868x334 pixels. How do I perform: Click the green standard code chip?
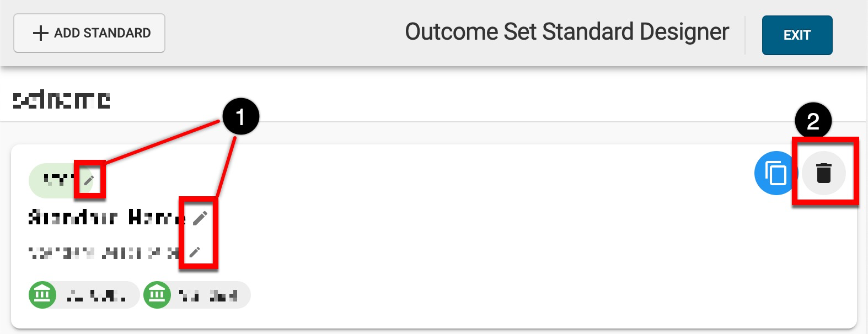(x=58, y=180)
